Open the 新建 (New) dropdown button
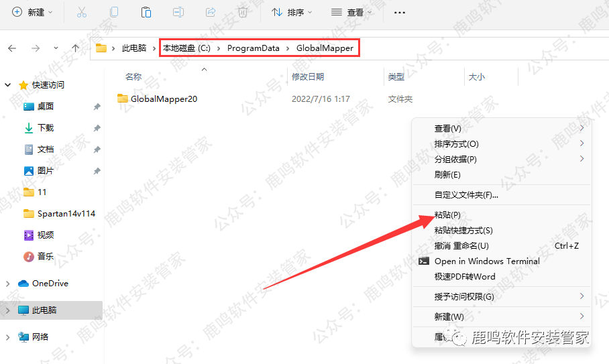Viewport: 609px width, 364px height. 32,12
